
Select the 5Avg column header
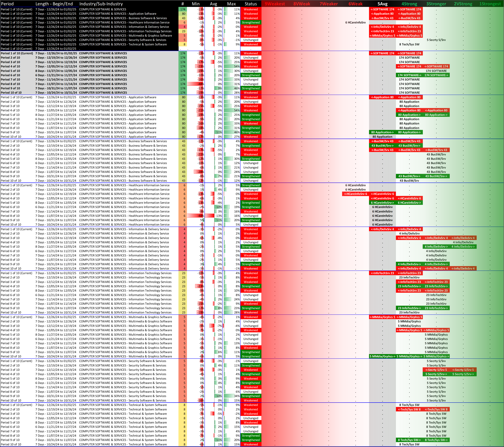[382, 4]
